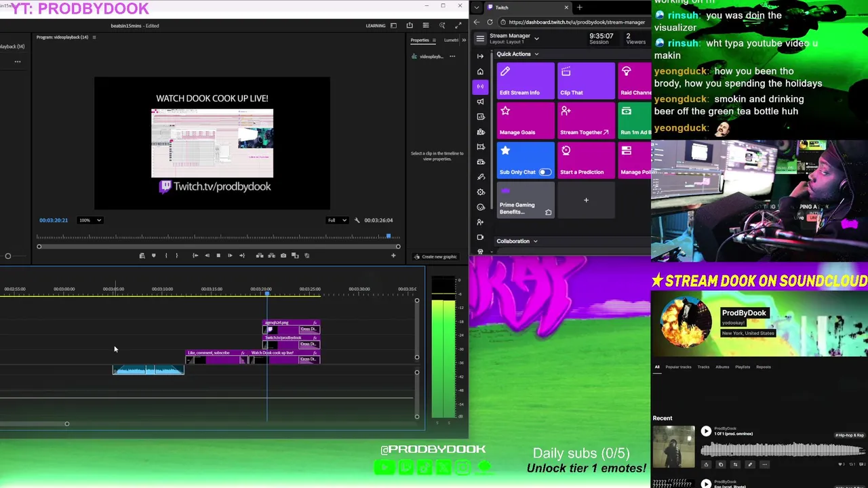Select the SoundCloud Albums tab

722,367
